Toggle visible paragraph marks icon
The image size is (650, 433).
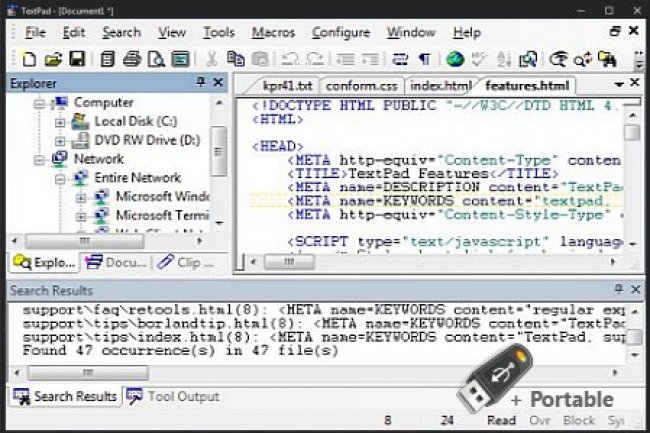point(425,59)
